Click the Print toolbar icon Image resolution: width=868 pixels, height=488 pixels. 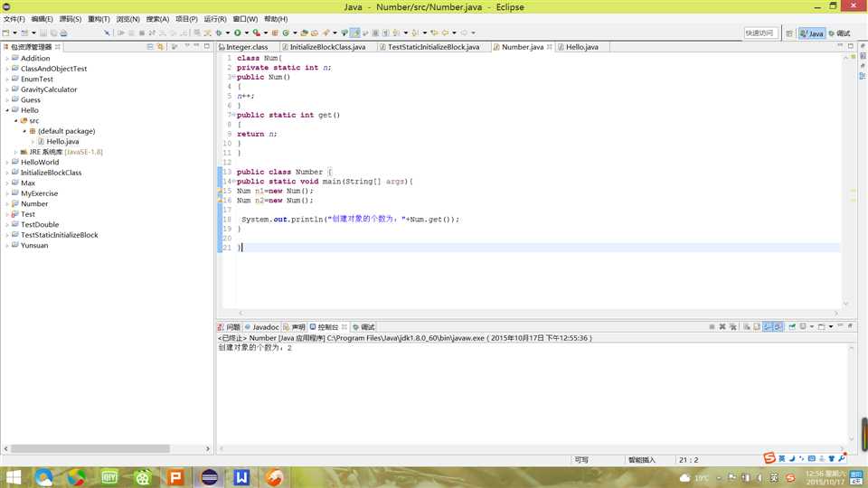63,33
